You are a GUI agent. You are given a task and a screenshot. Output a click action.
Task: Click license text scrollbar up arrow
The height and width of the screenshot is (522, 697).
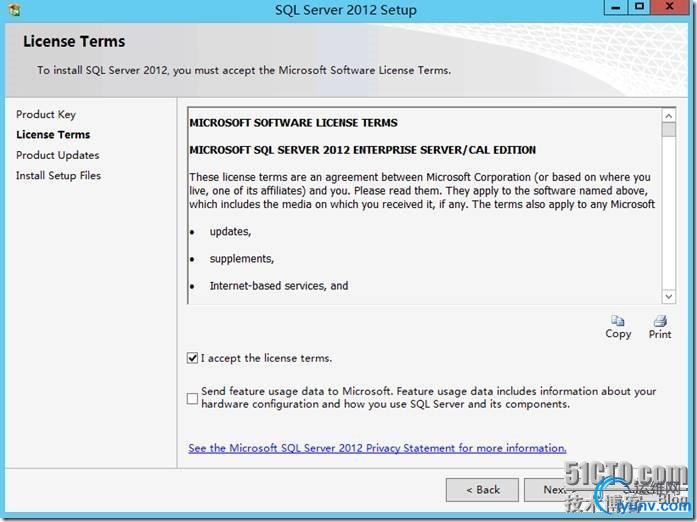tap(669, 116)
